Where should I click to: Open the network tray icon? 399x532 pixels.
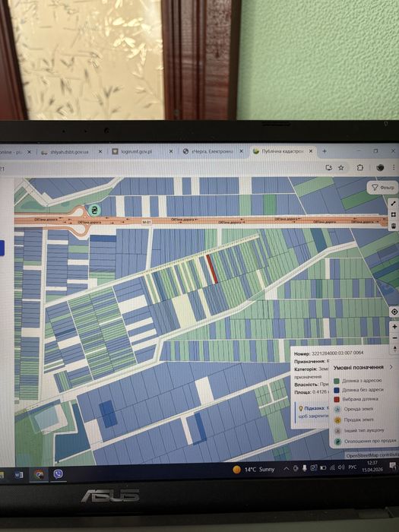333,468
